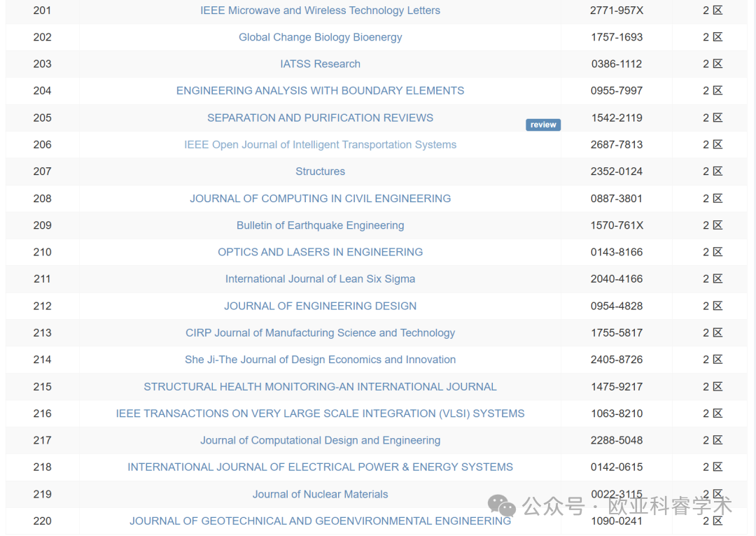Screen dimensions: 756x536
Task: Select ISSN 2405-8726 cell
Action: tap(617, 360)
